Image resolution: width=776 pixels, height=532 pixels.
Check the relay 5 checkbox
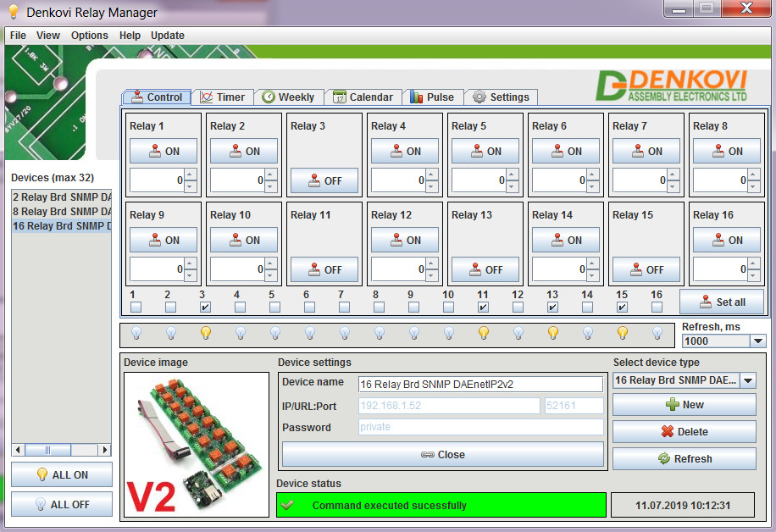pos(275,308)
